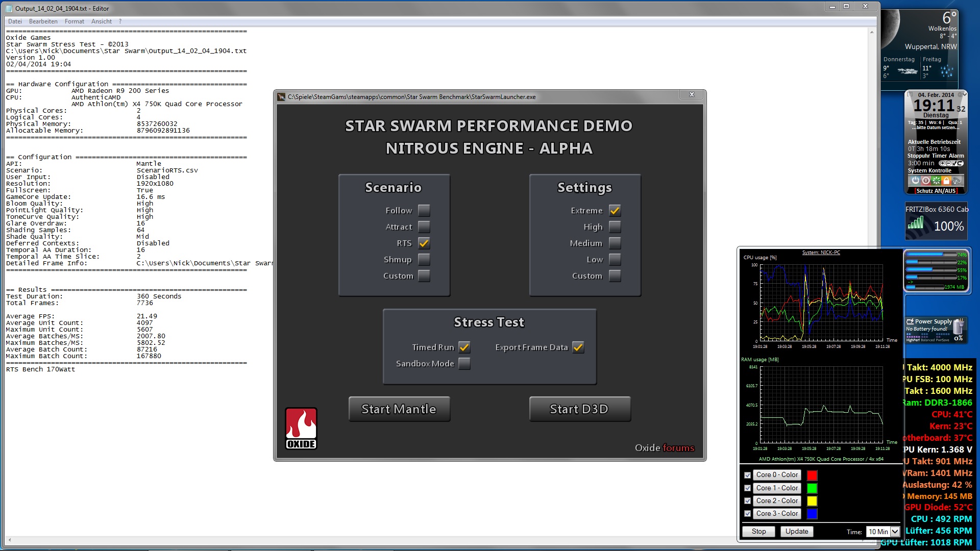The width and height of the screenshot is (980, 551).
Task: Click the green restart icon in System Kontrolle
Action: pyautogui.click(x=936, y=181)
